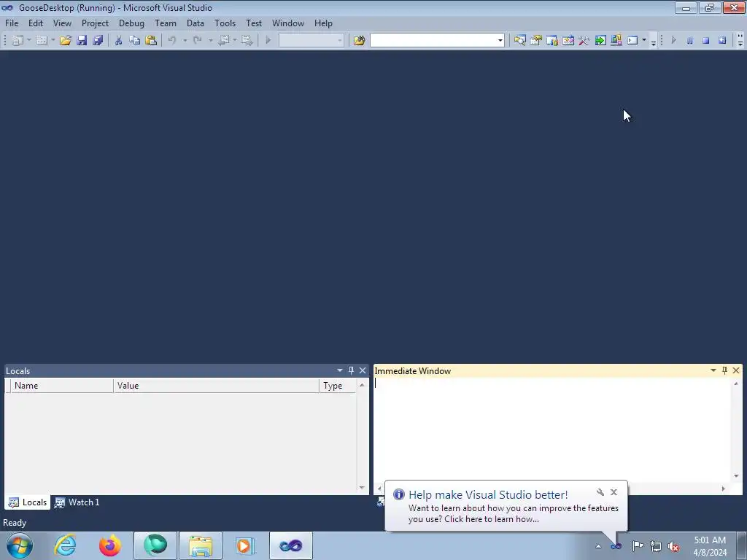
Task: Open the Help menu
Action: [323, 23]
